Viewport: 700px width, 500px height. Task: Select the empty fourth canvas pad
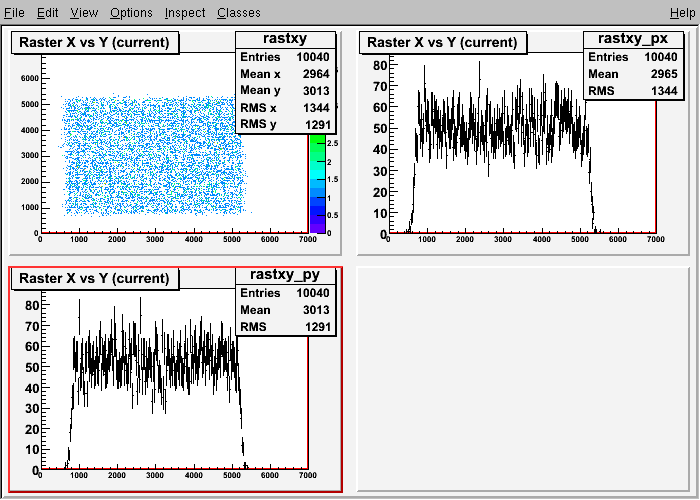pyautogui.click(x=523, y=379)
